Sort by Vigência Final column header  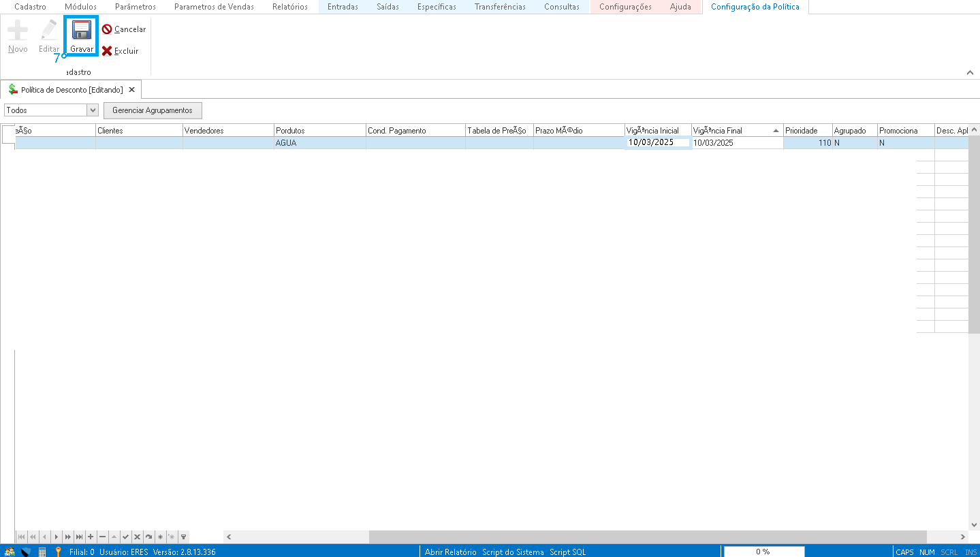(737, 130)
